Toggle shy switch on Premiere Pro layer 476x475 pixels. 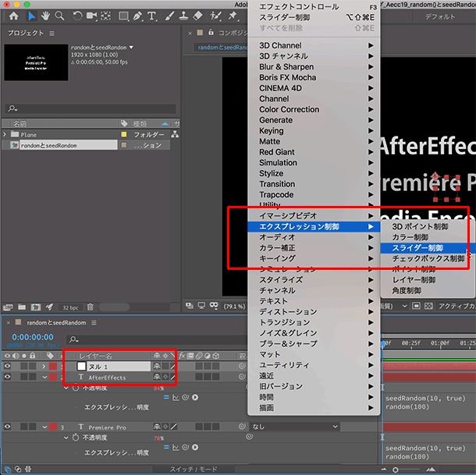[x=157, y=427]
